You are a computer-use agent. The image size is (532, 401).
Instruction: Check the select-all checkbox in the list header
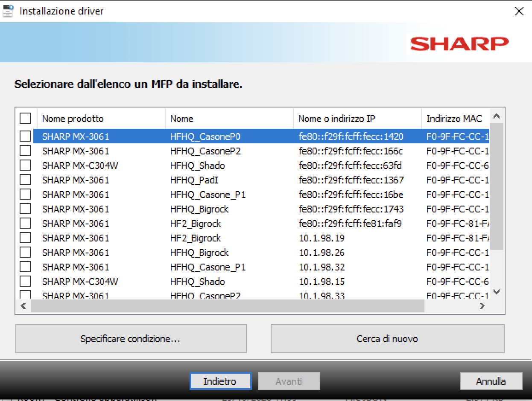tap(25, 118)
